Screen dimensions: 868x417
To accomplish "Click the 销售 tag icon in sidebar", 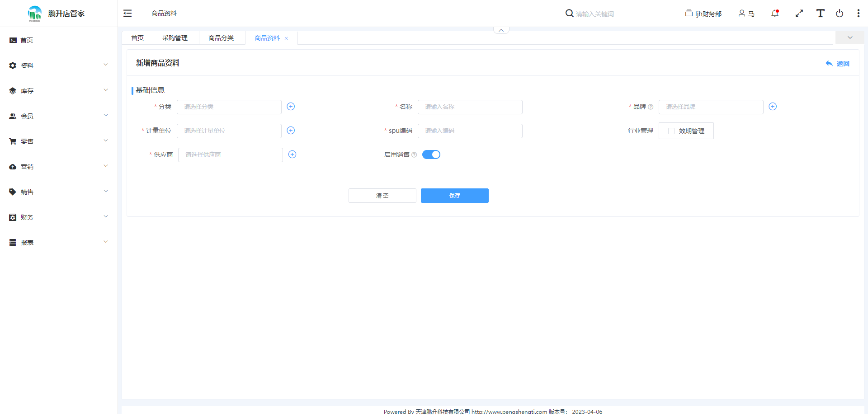I will [13, 192].
